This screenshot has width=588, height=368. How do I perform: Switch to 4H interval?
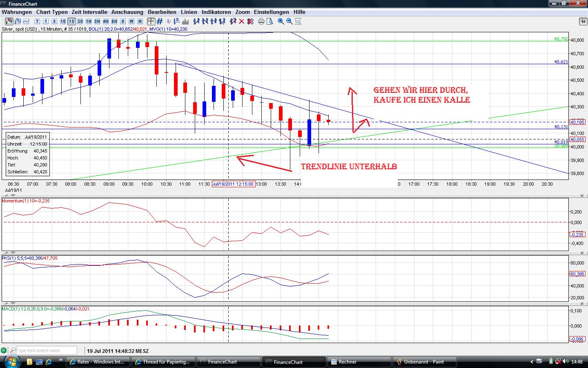[x=106, y=21]
